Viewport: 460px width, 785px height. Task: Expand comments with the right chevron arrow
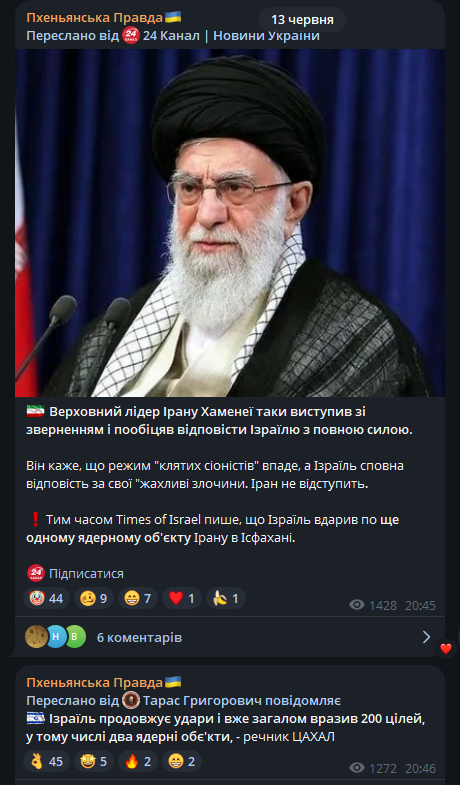(426, 637)
